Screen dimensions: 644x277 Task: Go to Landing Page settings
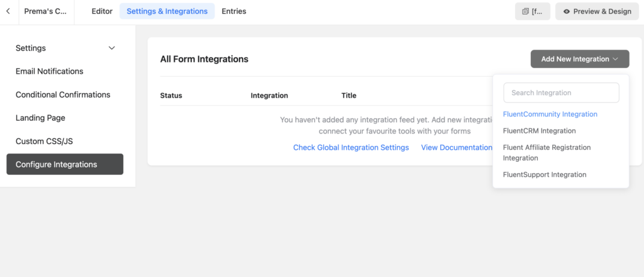40,118
